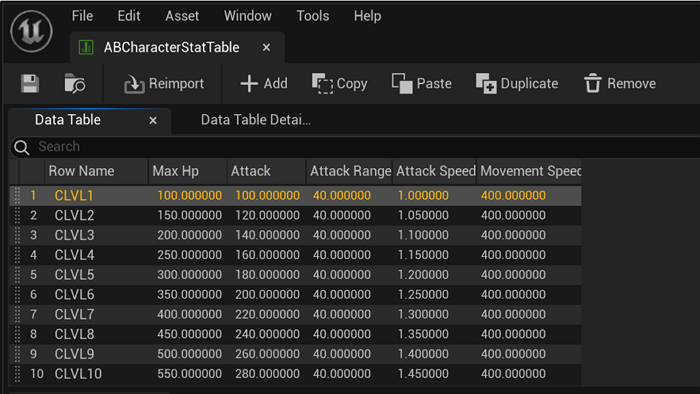Open the File menu
This screenshot has width=700, height=394.
(82, 16)
